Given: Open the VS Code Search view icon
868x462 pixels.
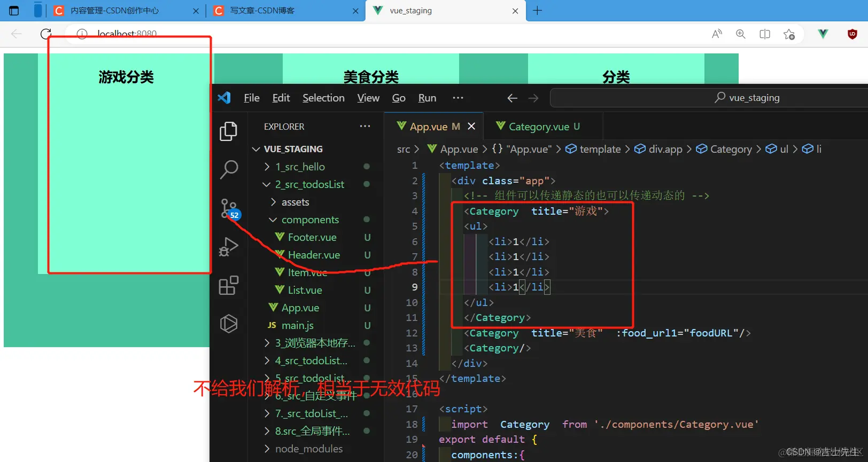Looking at the screenshot, I should point(229,169).
